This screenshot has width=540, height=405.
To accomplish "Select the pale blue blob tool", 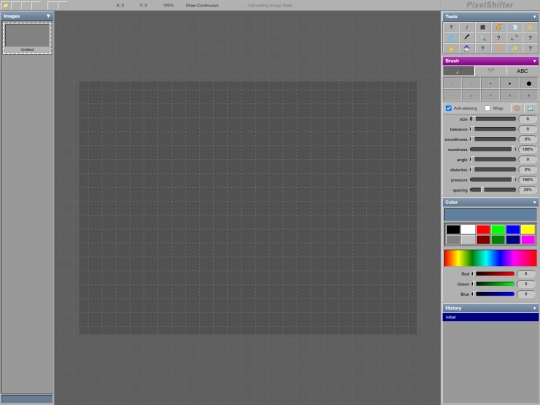I will click(514, 27).
